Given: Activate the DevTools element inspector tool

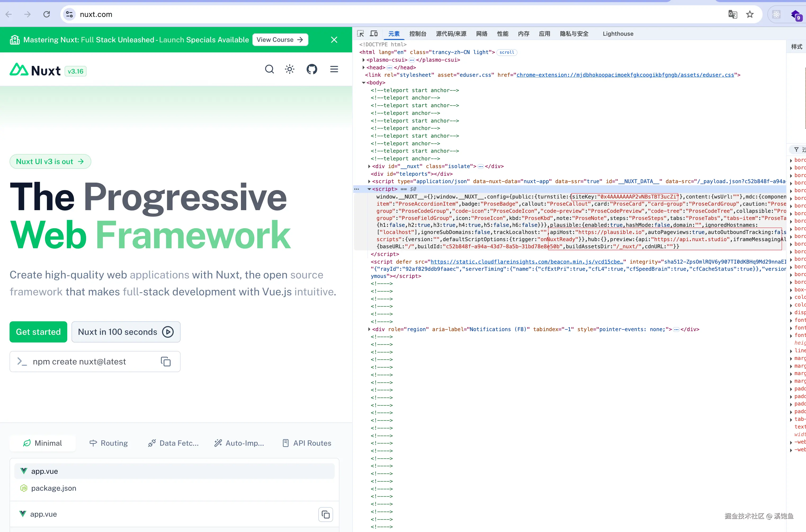Looking at the screenshot, I should (x=360, y=34).
